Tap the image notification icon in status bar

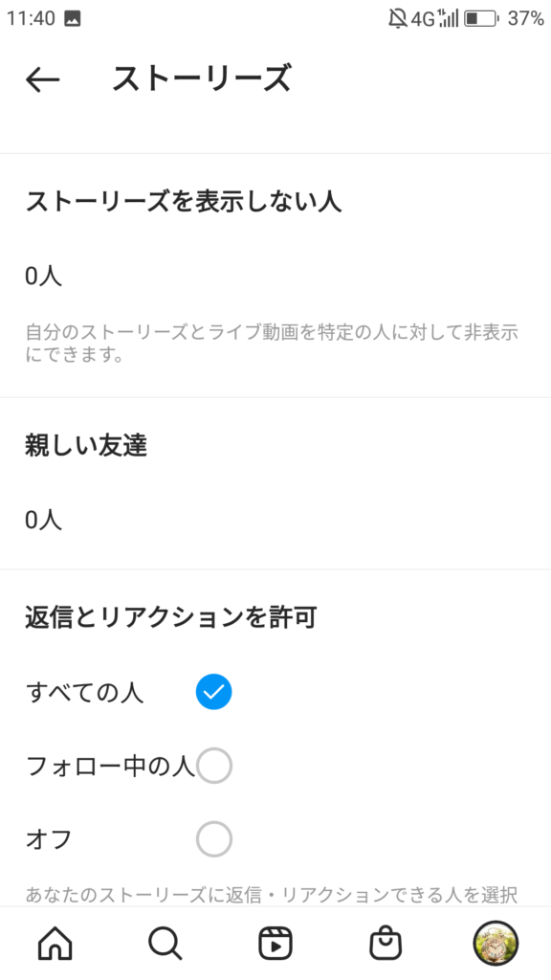coord(73,19)
